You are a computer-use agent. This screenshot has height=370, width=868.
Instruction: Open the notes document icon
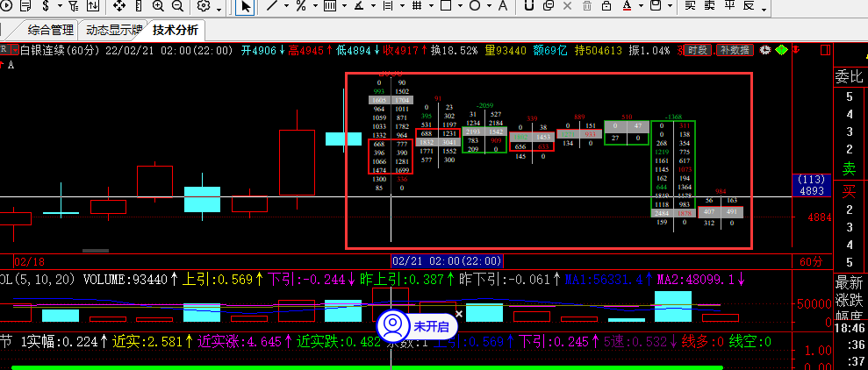(x=25, y=6)
